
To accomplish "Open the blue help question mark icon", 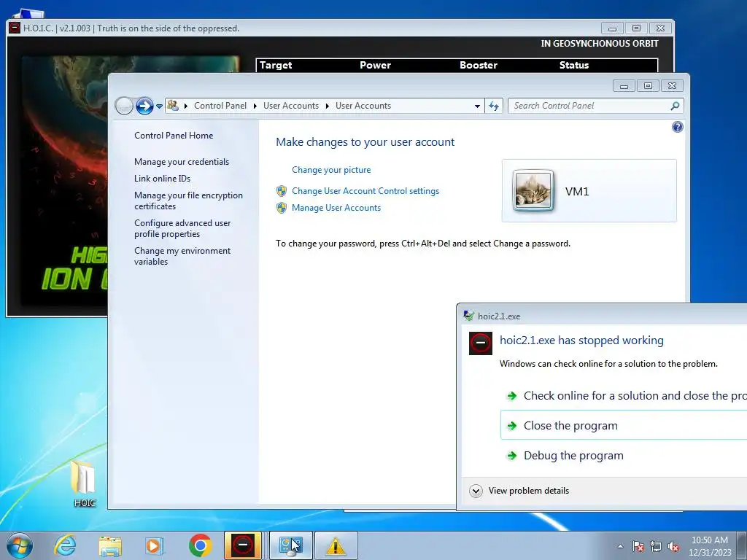I will pyautogui.click(x=677, y=127).
